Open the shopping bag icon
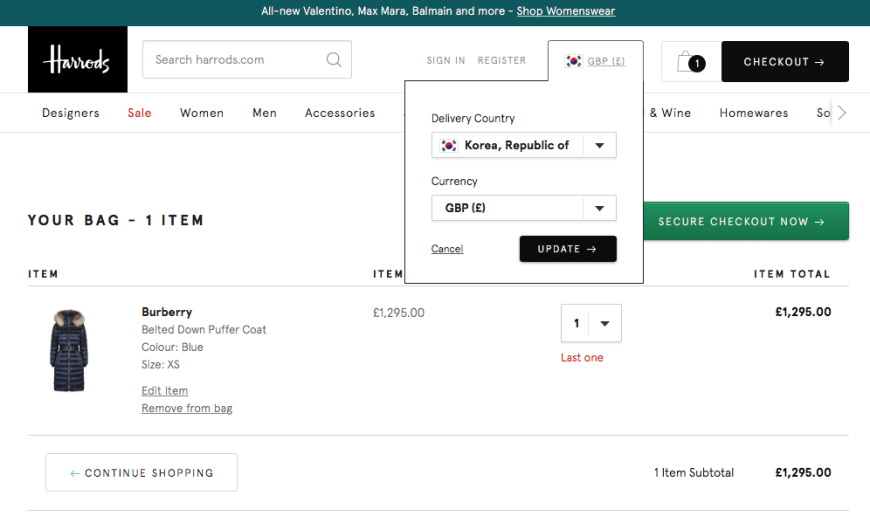Viewport: 870px width, 516px height. [x=691, y=62]
